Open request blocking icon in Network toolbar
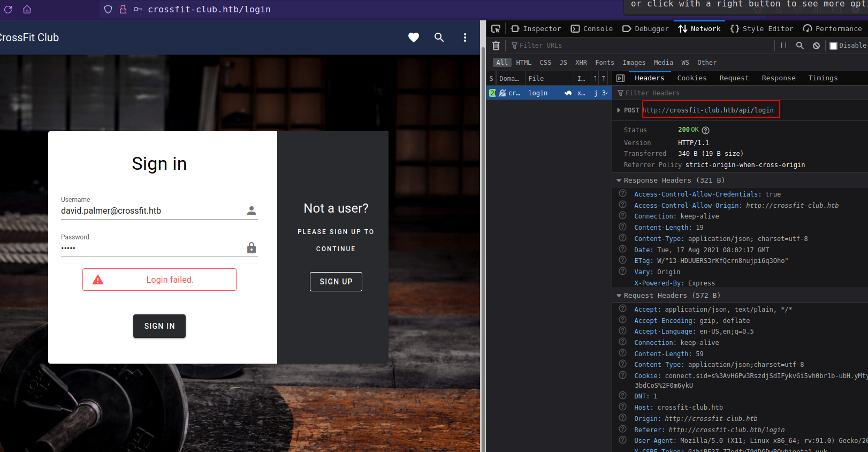The height and width of the screenshot is (452, 868). point(816,46)
